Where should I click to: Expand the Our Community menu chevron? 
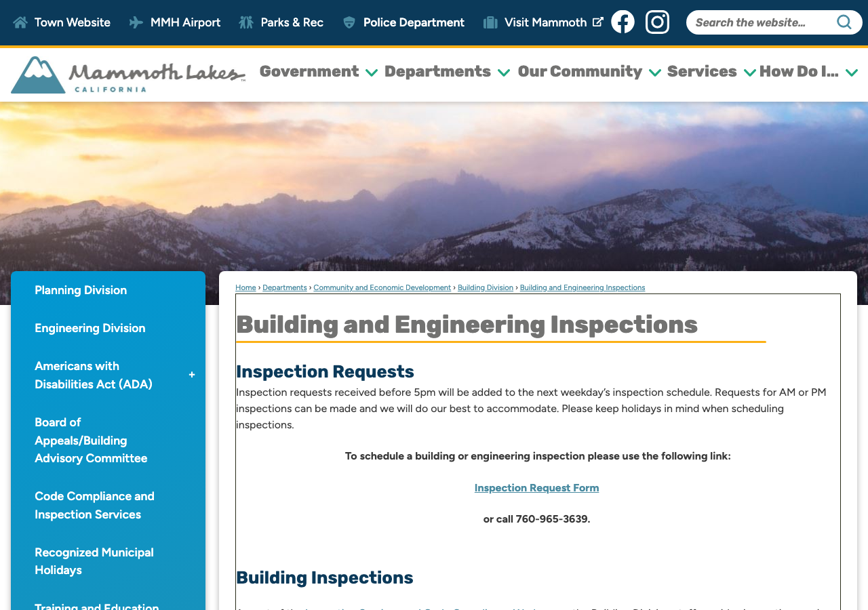(655, 73)
